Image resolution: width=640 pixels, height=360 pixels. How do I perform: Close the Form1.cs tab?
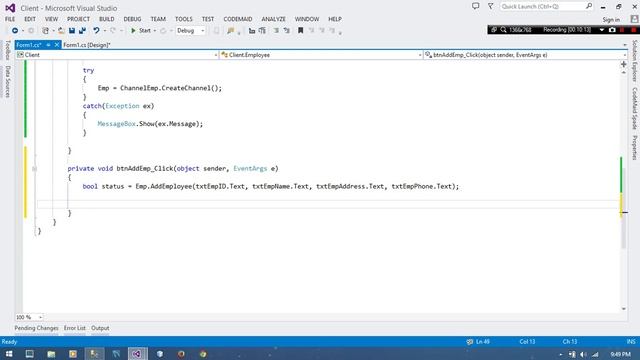click(x=57, y=45)
